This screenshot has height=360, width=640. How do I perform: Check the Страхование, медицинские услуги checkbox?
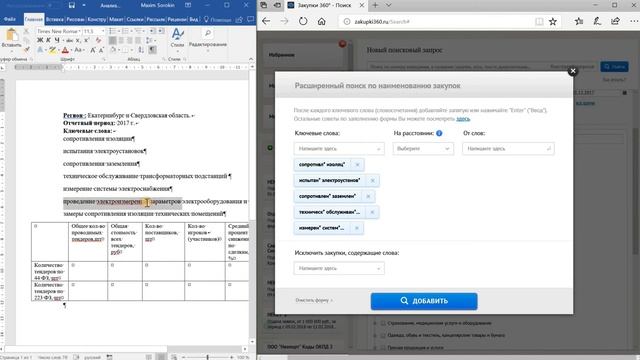383,323
